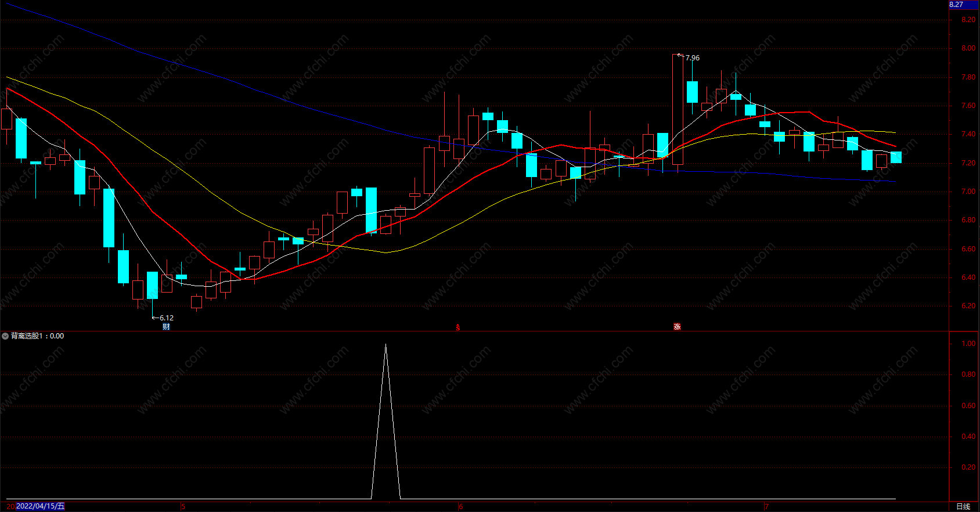Screen dimensions: 980x512
Task: Click the white indicator signal spike peak
Action: coord(385,346)
